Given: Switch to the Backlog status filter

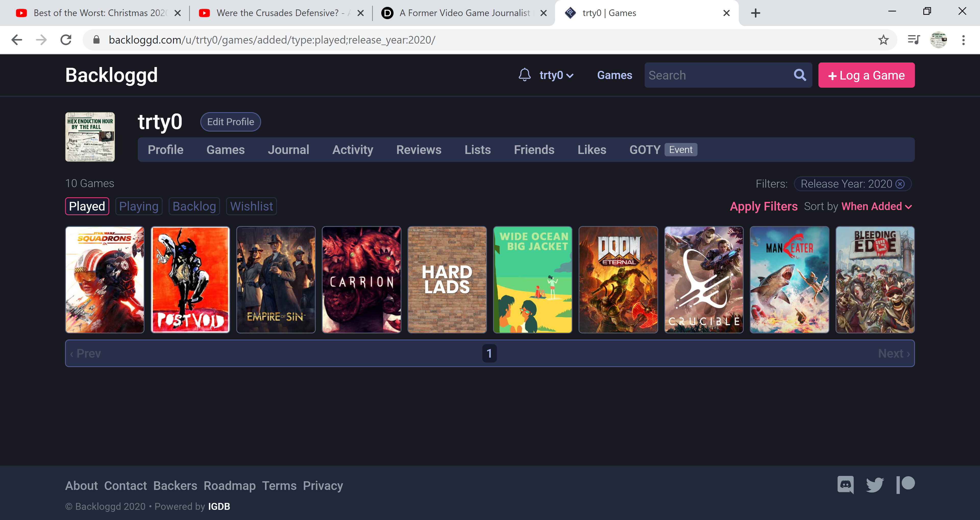Looking at the screenshot, I should click(x=194, y=206).
